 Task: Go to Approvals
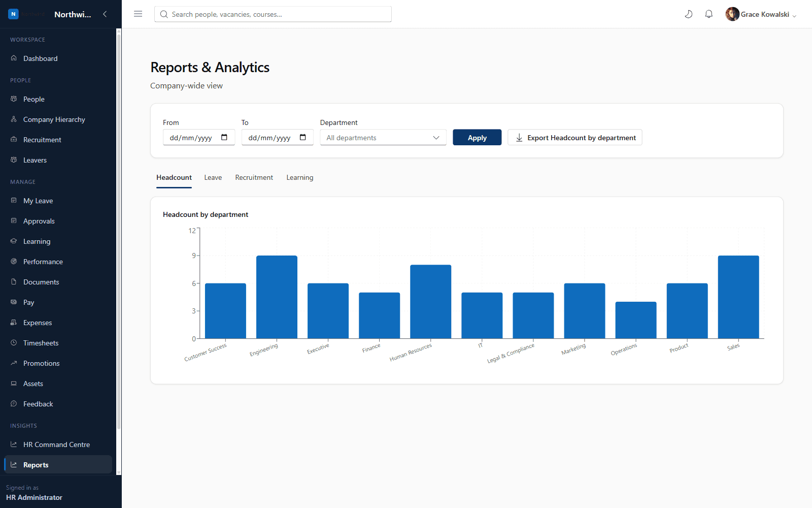(58, 221)
